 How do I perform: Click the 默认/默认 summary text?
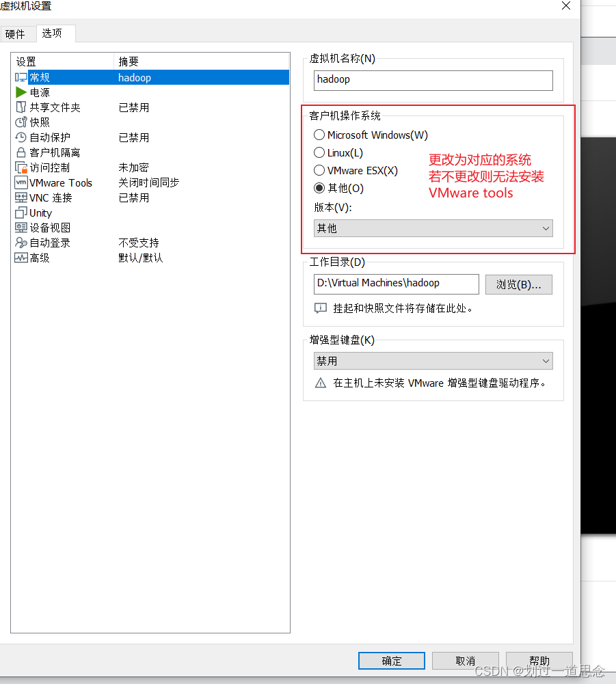(x=141, y=258)
